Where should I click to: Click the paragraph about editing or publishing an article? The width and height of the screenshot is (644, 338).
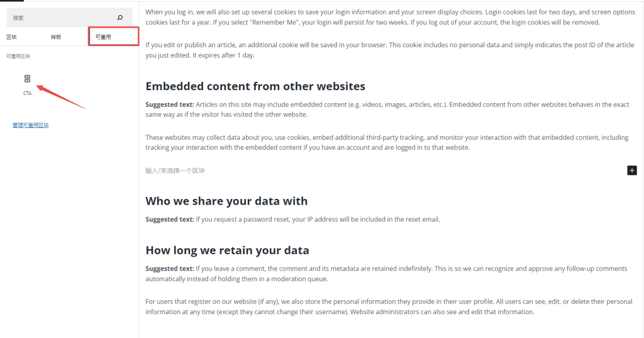pos(390,50)
